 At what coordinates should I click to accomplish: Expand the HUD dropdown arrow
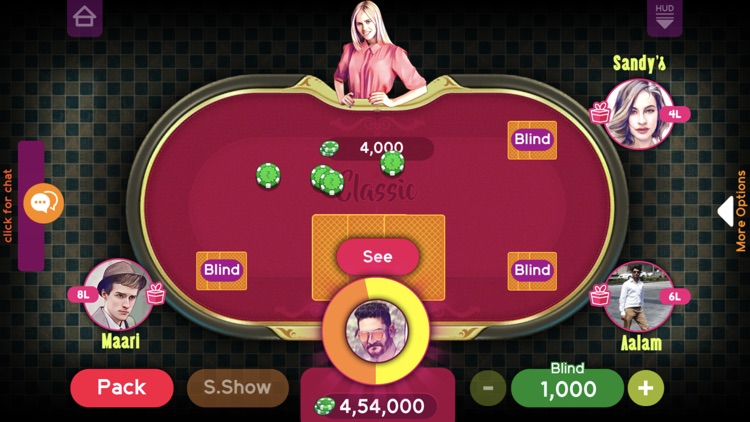[x=664, y=17]
